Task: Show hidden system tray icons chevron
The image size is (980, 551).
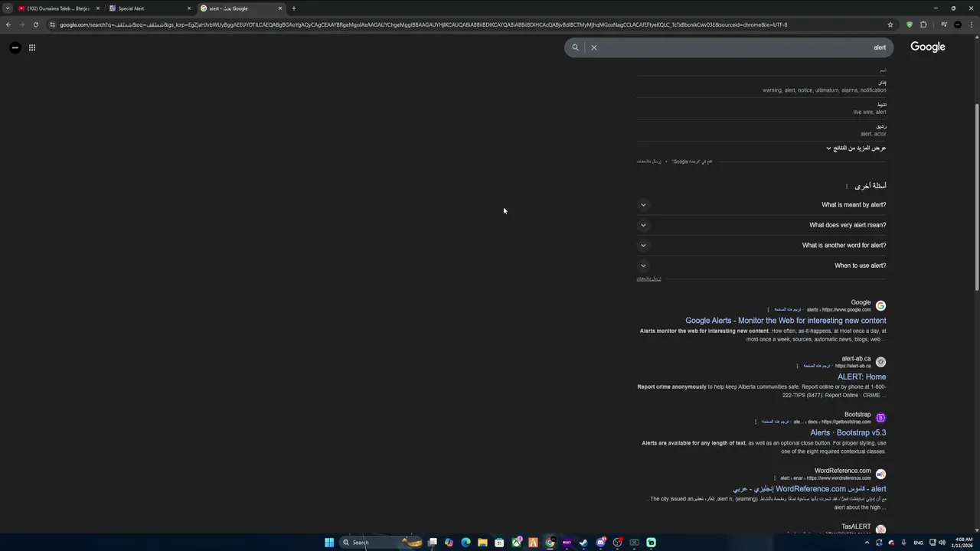Action: click(x=867, y=543)
